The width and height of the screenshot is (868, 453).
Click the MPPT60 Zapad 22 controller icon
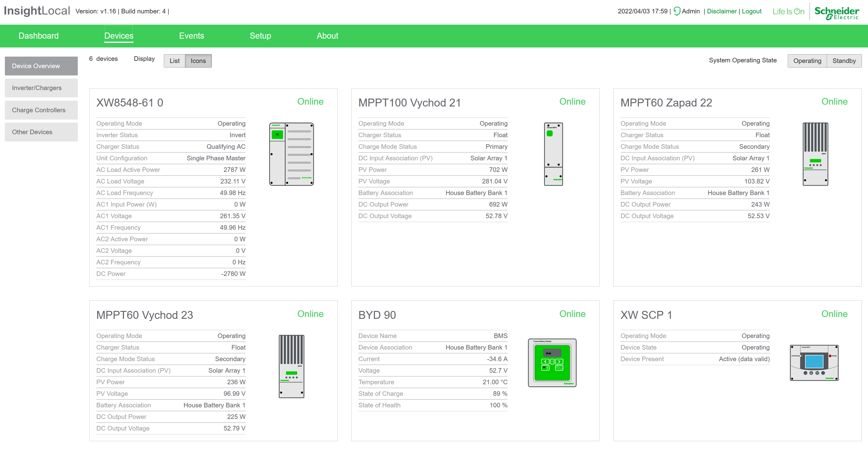coord(815,154)
